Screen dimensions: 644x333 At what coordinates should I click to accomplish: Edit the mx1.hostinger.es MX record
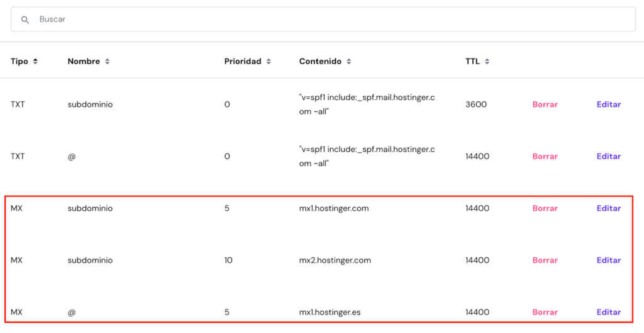pos(608,312)
